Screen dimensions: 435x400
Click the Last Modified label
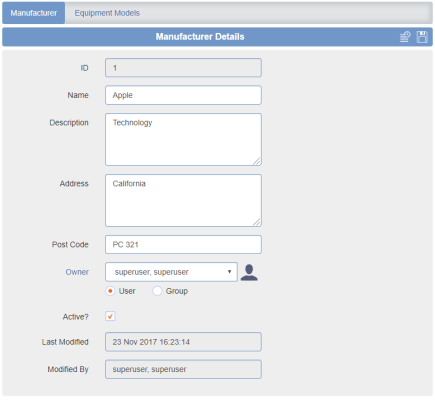65,342
